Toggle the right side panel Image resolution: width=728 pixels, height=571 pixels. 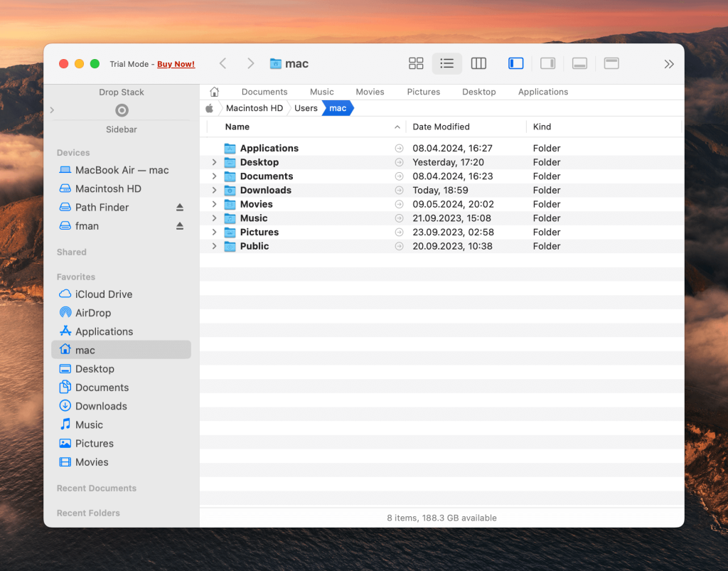pyautogui.click(x=547, y=64)
